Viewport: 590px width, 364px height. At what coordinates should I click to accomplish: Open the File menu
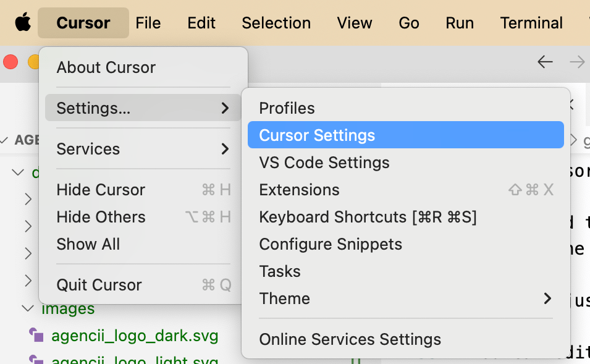point(148,23)
